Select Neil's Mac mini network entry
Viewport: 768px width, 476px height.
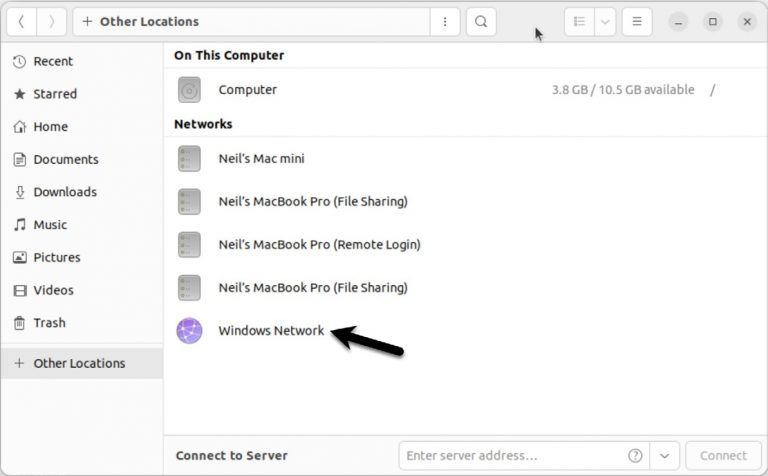(261, 158)
